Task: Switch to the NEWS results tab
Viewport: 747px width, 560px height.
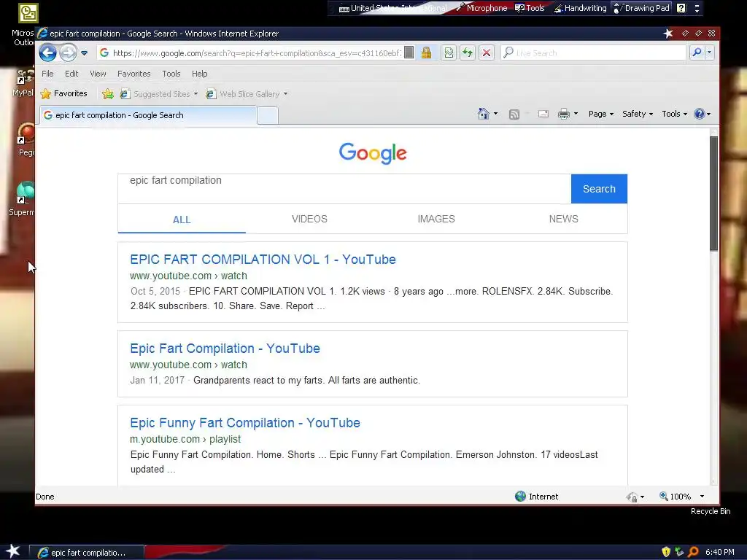Action: [564, 219]
